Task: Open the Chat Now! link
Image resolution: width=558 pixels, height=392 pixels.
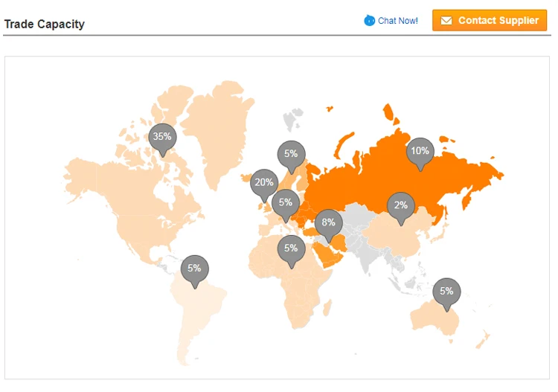Action: pyautogui.click(x=397, y=21)
